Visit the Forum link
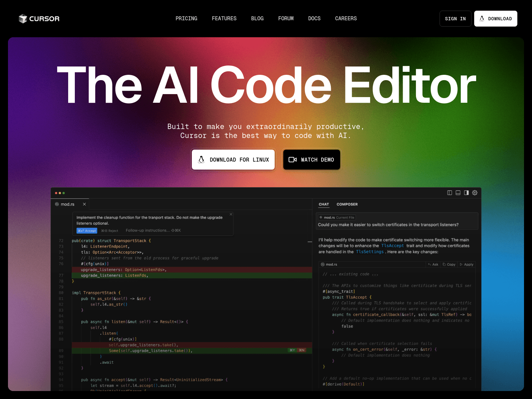Image resolution: width=532 pixels, height=399 pixels. (x=286, y=19)
